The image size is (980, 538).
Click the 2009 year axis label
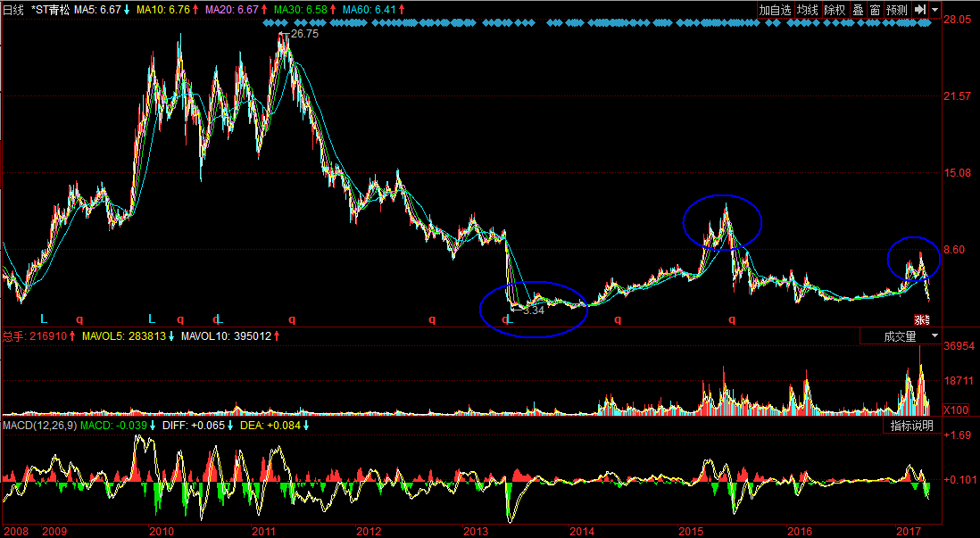pos(54,531)
